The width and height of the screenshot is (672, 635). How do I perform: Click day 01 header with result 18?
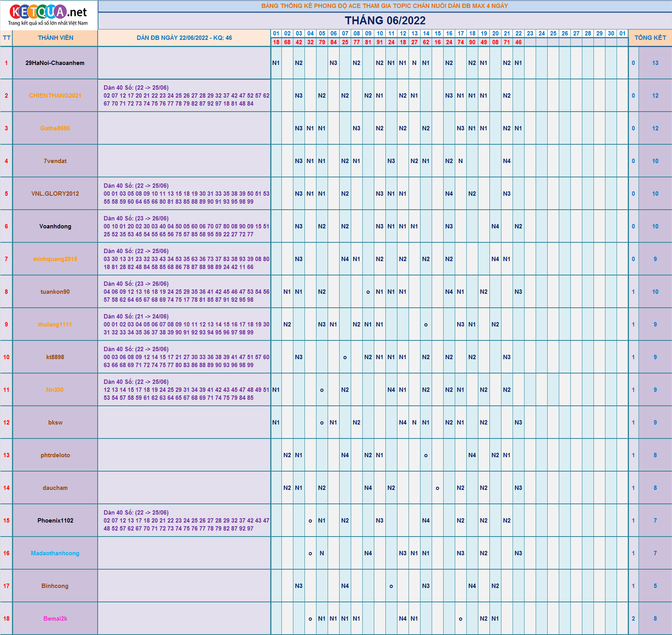tap(276, 38)
